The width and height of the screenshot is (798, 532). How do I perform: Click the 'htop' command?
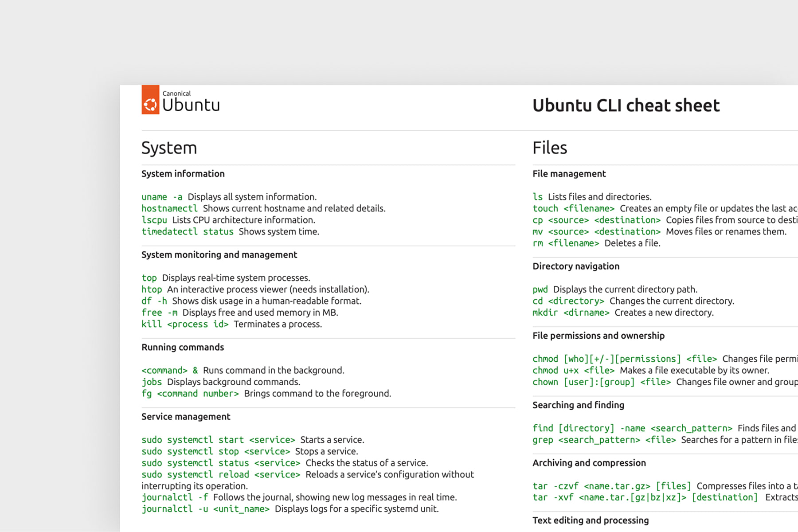(152, 289)
